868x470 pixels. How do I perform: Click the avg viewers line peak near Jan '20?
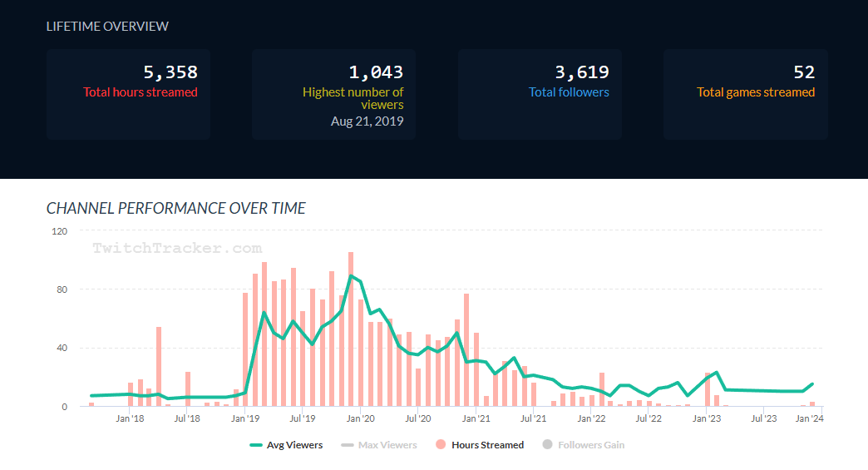pyautogui.click(x=351, y=275)
